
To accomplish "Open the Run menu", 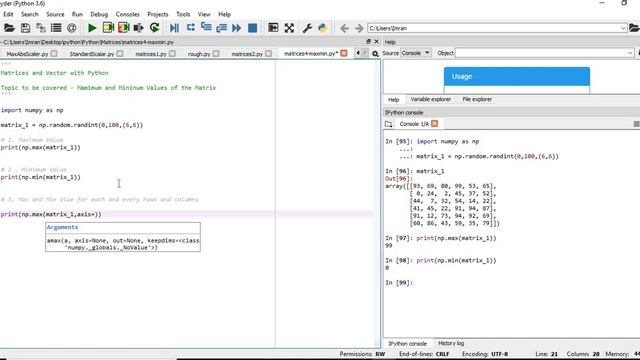I will click(x=77, y=14).
